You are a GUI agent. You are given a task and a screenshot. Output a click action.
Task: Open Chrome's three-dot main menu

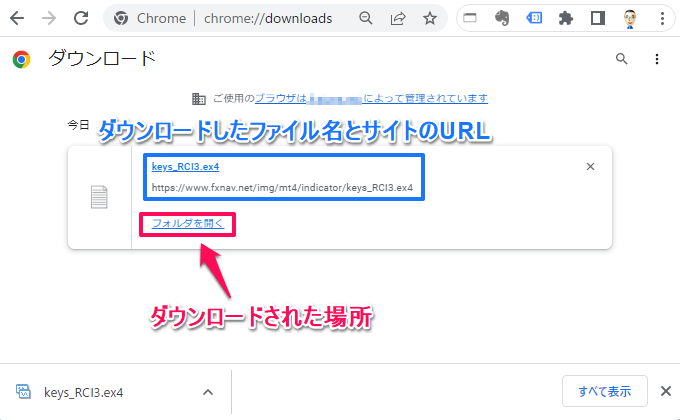coord(660,18)
